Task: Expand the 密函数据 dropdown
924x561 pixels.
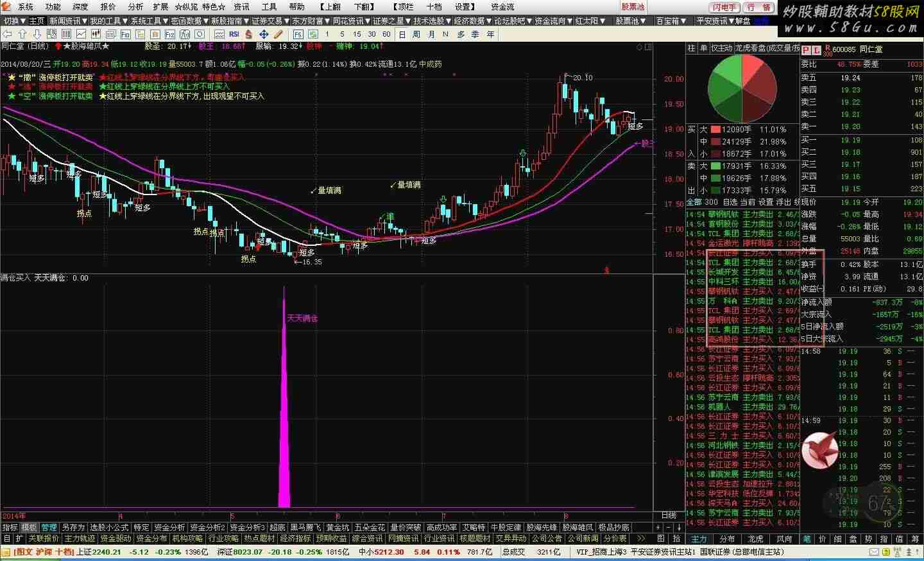Action: (x=190, y=21)
